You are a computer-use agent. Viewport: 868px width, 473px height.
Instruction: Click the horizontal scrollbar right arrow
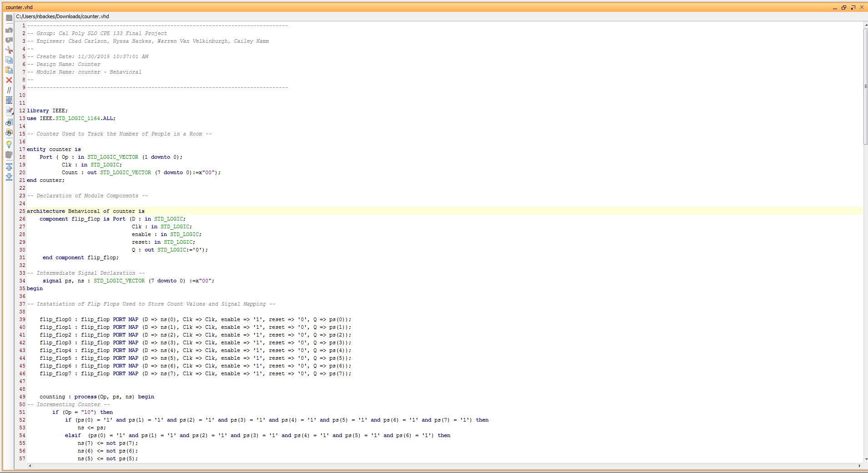point(859,466)
